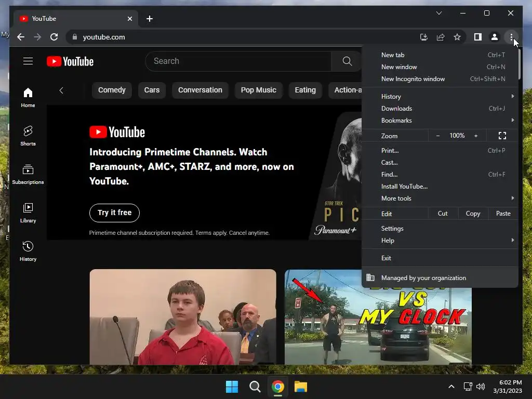Toggle the Chrome side panel
This screenshot has height=399, width=532.
coord(478,37)
